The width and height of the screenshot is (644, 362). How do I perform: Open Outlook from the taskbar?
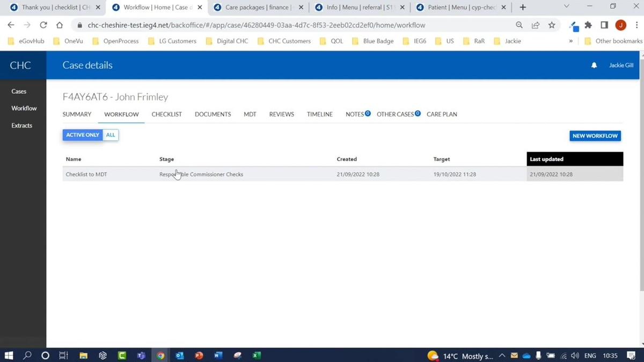click(x=180, y=355)
